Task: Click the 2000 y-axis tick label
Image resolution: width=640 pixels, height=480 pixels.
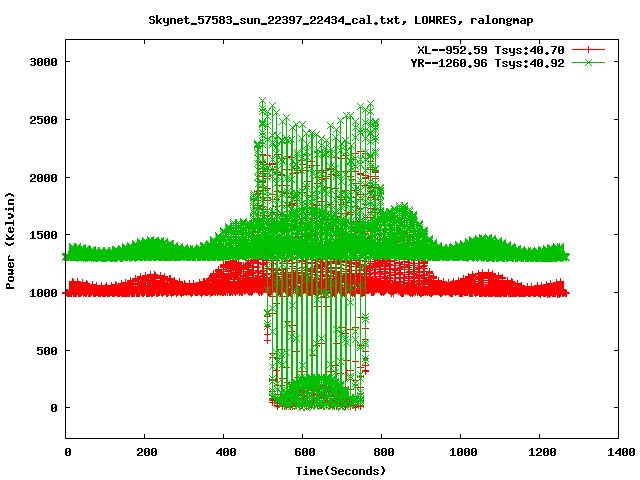Action: (x=43, y=178)
